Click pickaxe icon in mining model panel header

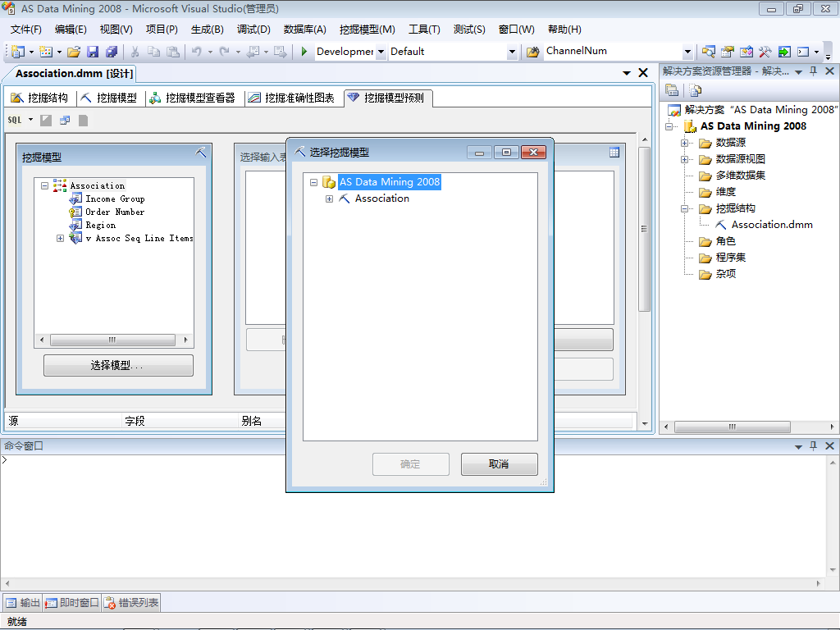point(200,153)
